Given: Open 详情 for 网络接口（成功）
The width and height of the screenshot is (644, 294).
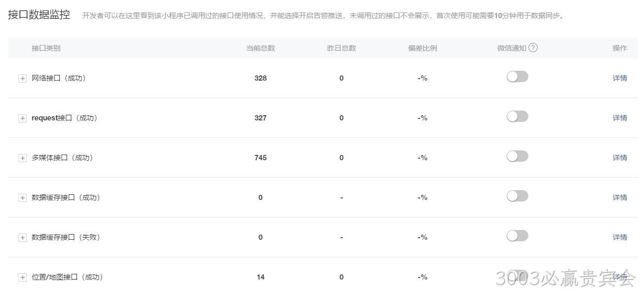Looking at the screenshot, I should point(620,78).
